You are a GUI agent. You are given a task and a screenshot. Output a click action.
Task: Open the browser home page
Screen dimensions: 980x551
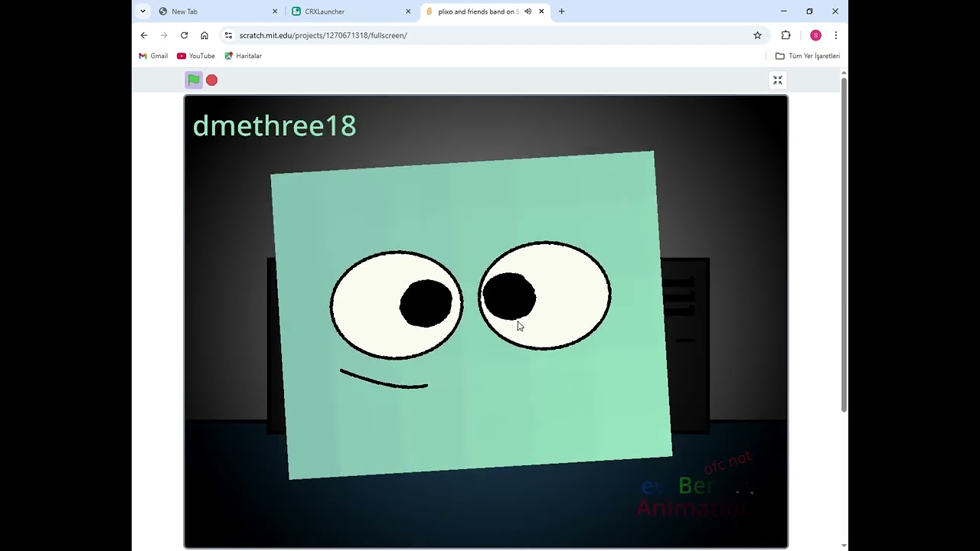coord(204,35)
